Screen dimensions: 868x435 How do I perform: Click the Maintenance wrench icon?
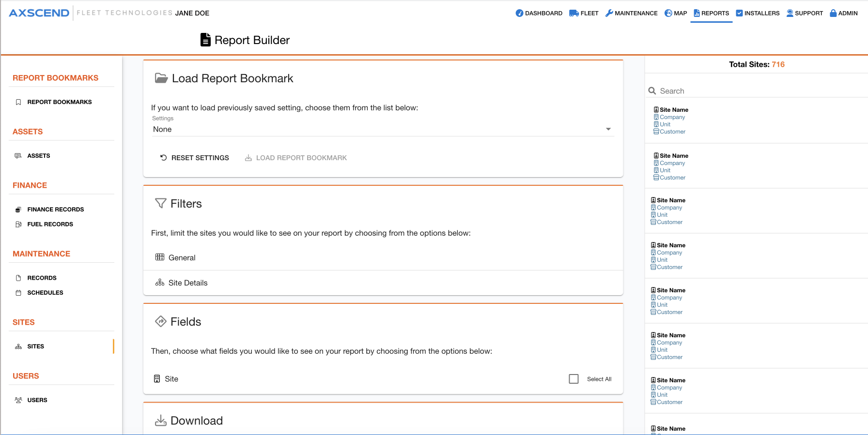click(x=609, y=13)
